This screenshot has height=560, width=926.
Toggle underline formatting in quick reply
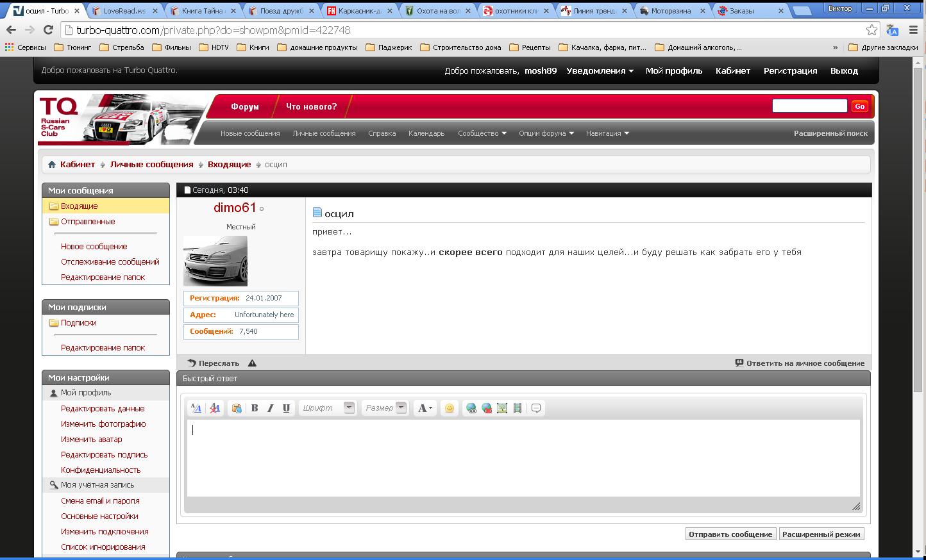coord(286,408)
